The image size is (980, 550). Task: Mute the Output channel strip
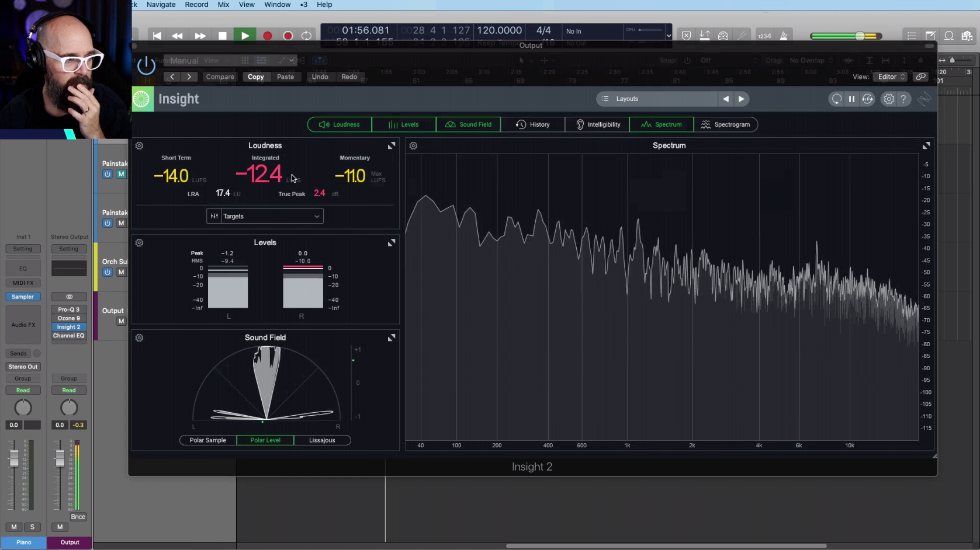[60, 527]
